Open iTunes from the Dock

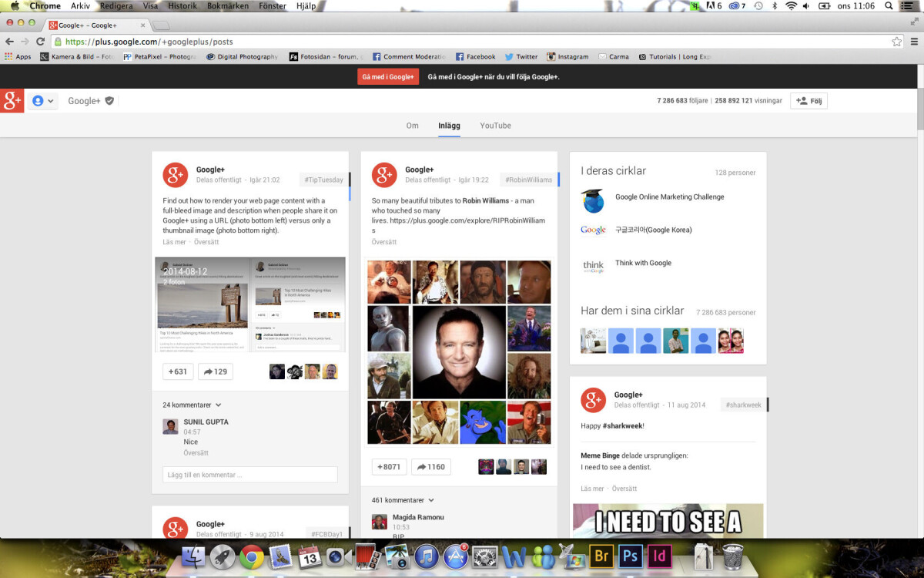tap(426, 556)
